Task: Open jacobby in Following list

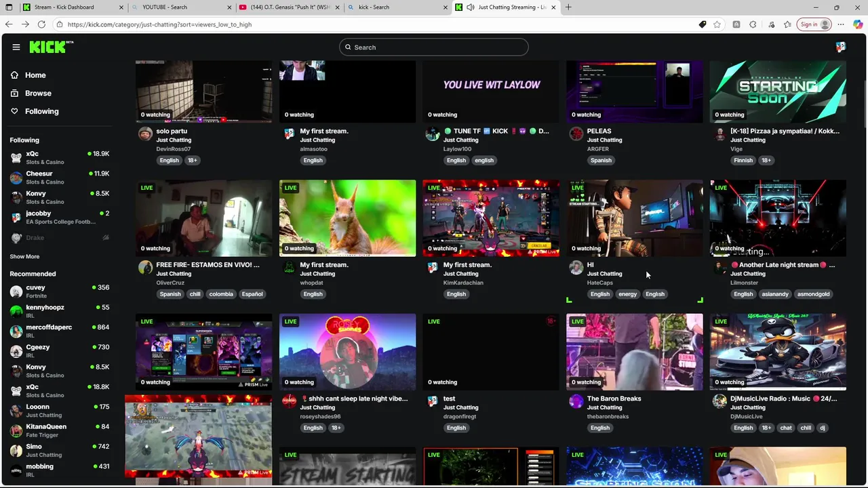Action: pos(60,218)
